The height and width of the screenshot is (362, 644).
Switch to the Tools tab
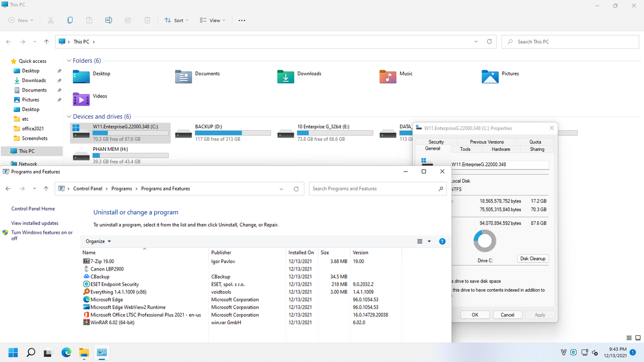pos(465,149)
